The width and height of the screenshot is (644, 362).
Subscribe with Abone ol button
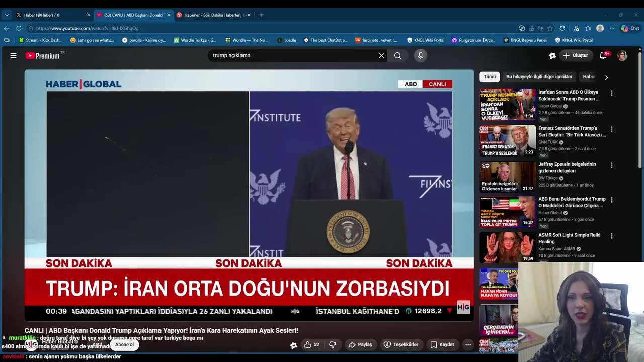click(x=124, y=345)
